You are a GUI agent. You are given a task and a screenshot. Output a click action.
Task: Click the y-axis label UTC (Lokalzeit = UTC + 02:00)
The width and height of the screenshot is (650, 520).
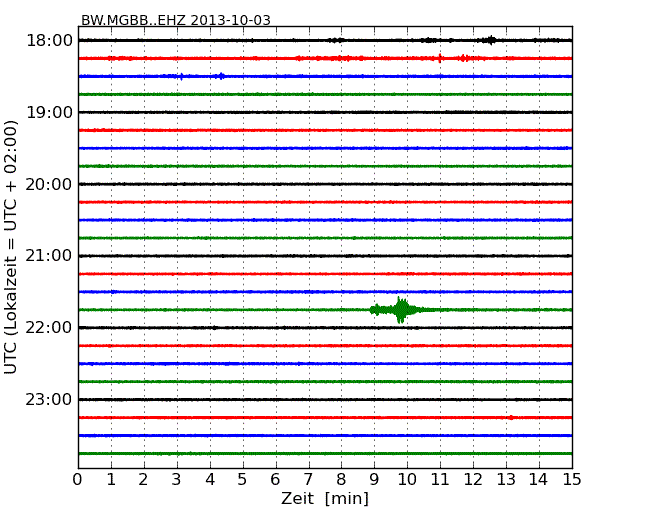(11, 247)
